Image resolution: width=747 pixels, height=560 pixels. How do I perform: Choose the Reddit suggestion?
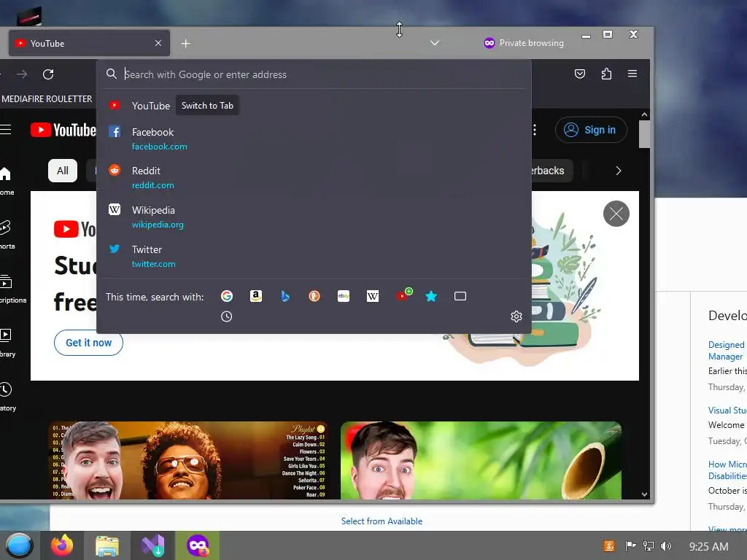pos(314,178)
